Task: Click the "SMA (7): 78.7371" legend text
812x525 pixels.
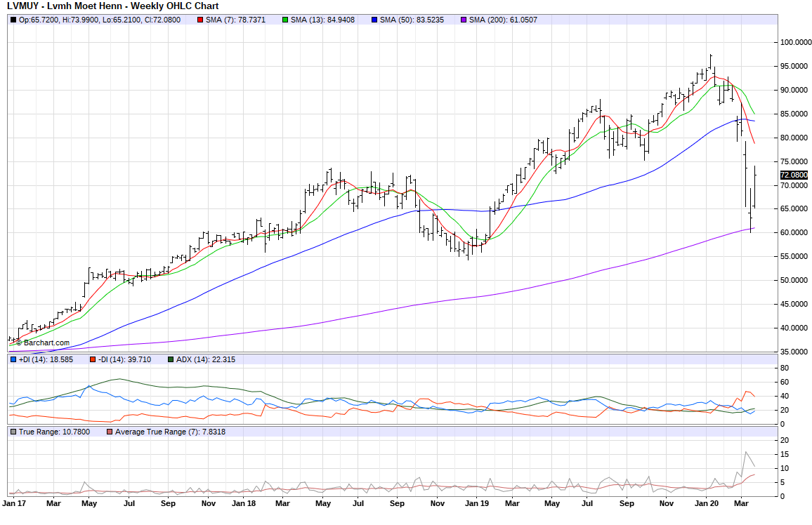Action: coord(235,20)
